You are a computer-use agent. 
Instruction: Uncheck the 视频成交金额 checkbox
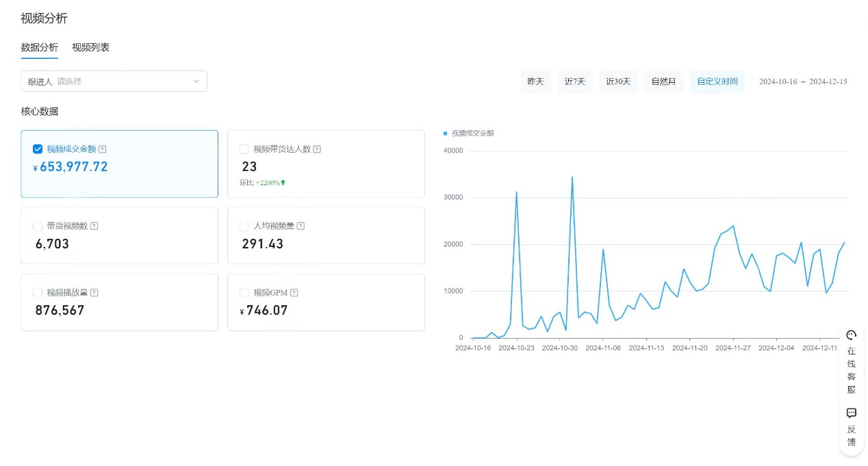coord(38,149)
